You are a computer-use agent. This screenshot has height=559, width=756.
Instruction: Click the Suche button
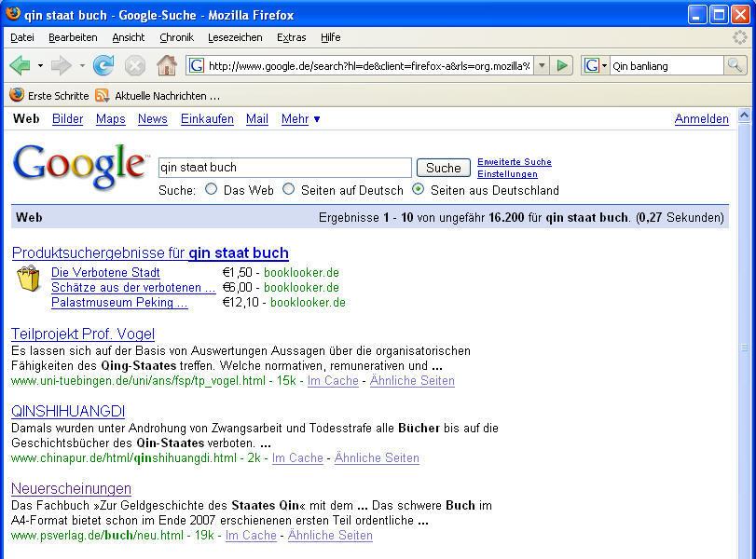(x=444, y=168)
